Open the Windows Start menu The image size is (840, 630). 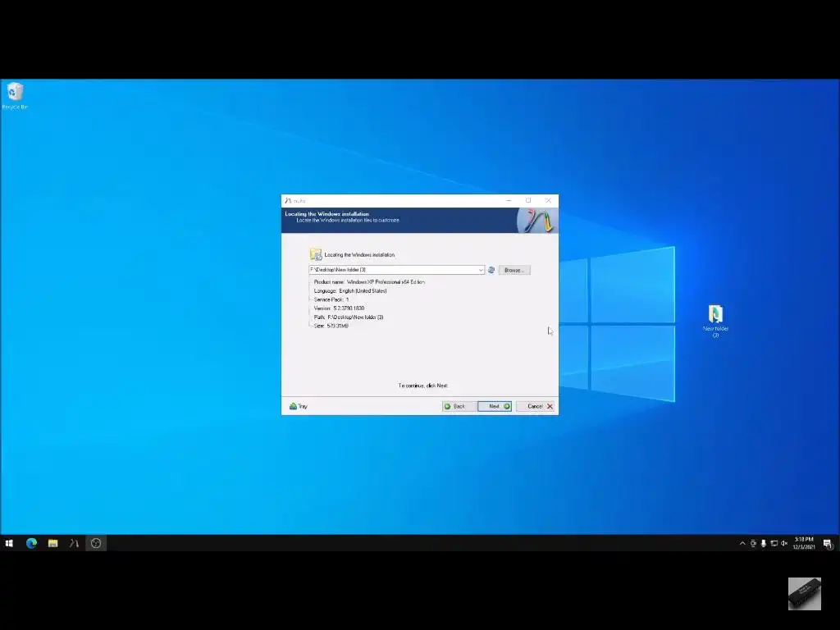click(9, 543)
